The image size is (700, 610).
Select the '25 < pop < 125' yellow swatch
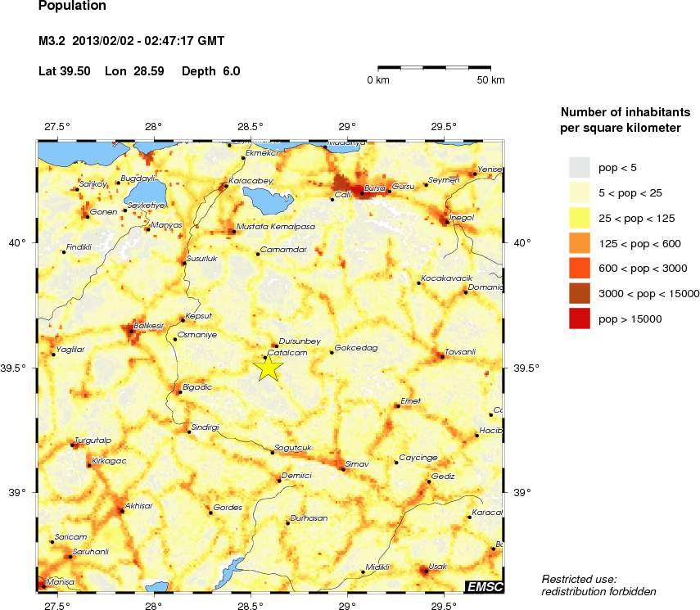coord(580,218)
